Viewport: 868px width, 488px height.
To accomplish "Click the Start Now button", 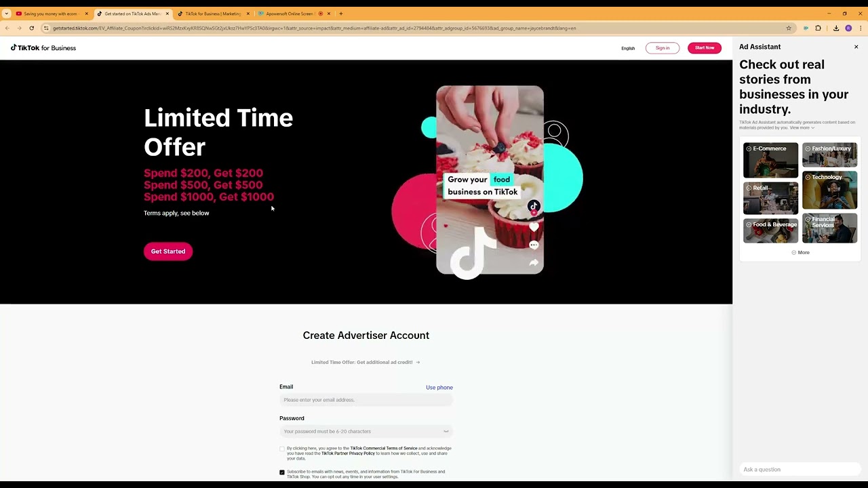I will (705, 47).
